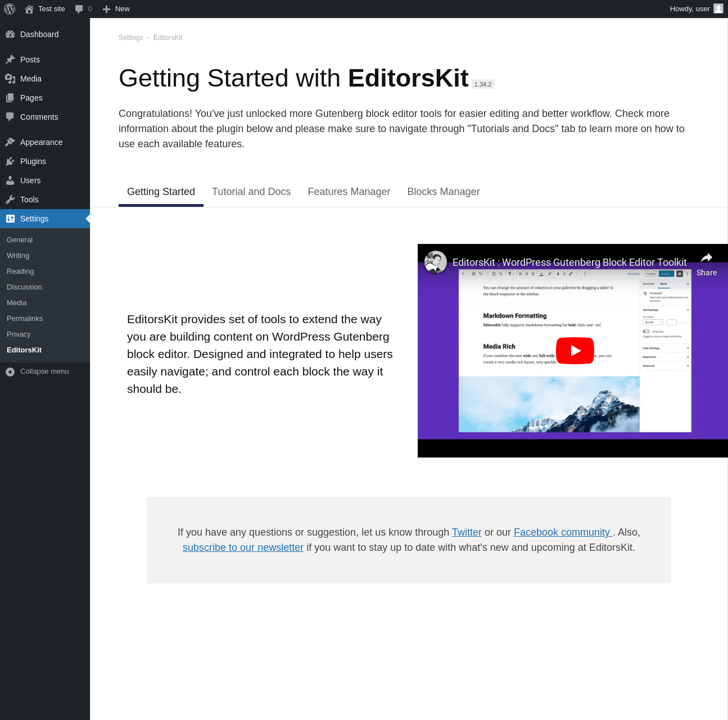Click the Posts menu label
This screenshot has width=728, height=720.
coord(30,60)
